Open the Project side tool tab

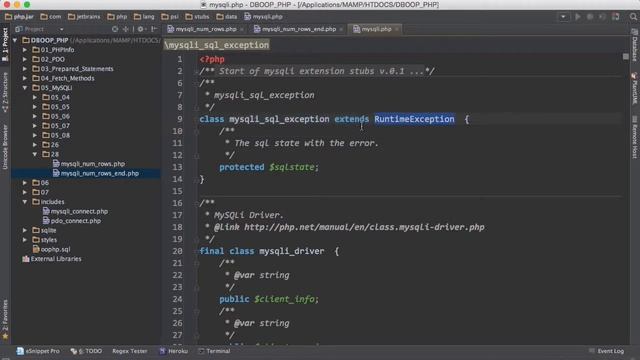(x=5, y=44)
